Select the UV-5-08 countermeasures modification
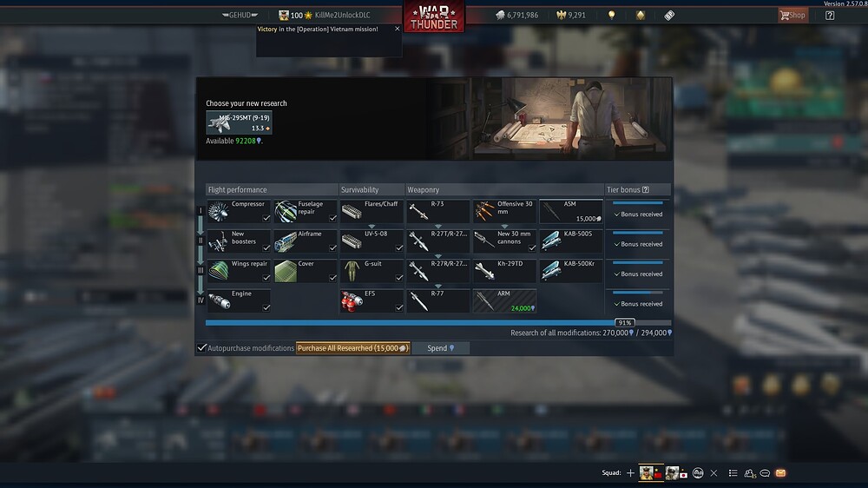 372,241
